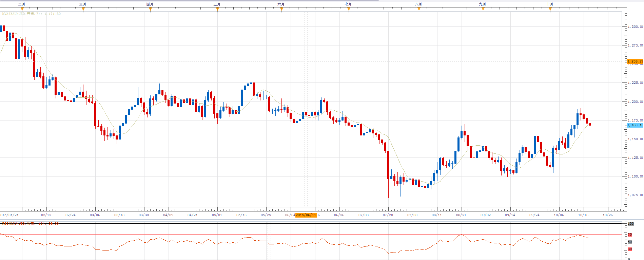Click the RSI 50 midline level label
644x260 pixels.
pos(630,242)
